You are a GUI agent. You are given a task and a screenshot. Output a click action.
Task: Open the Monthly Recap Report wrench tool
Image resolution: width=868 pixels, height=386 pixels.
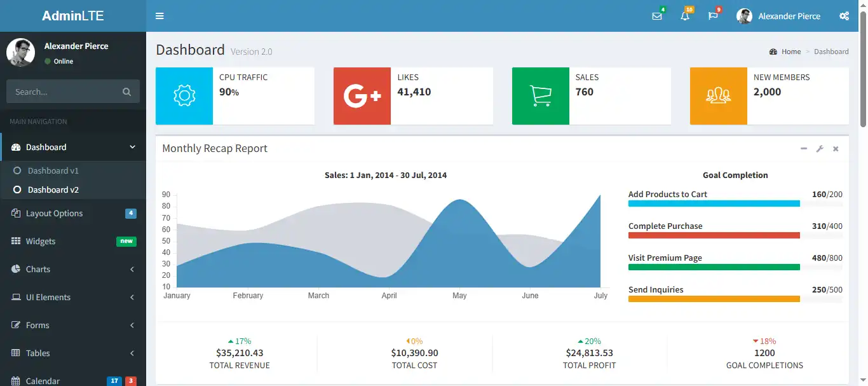coord(820,148)
